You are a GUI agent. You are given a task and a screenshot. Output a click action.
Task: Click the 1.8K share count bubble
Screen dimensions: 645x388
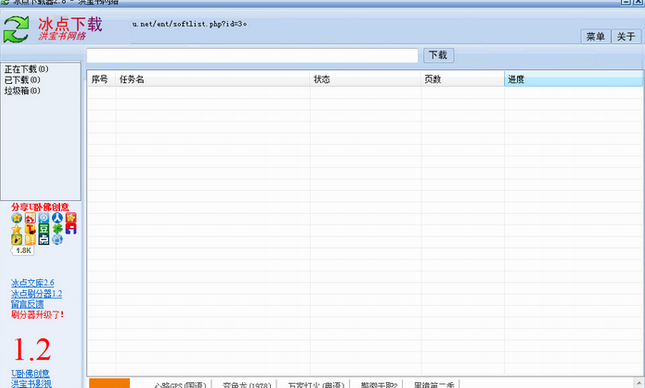(23, 250)
